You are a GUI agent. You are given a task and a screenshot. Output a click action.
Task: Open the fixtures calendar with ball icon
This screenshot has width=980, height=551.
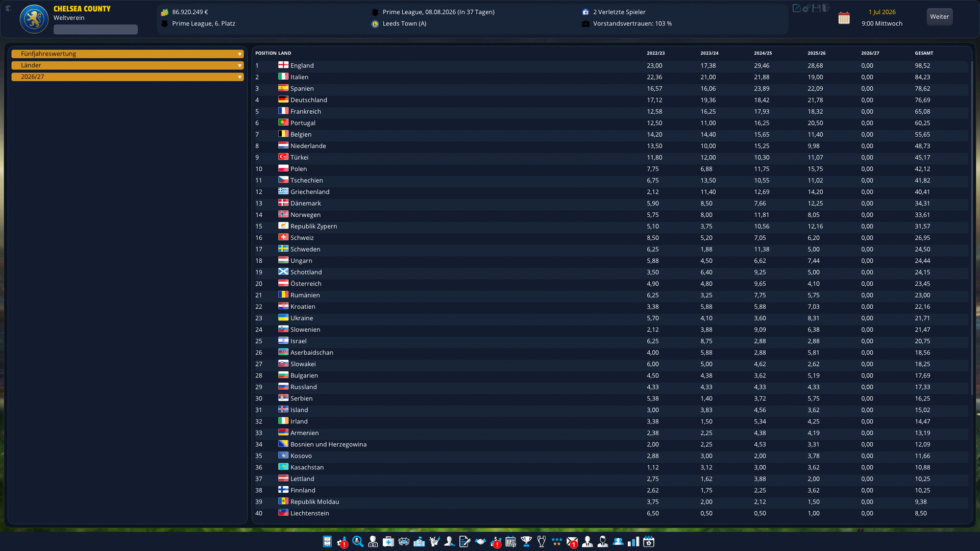coord(511,541)
